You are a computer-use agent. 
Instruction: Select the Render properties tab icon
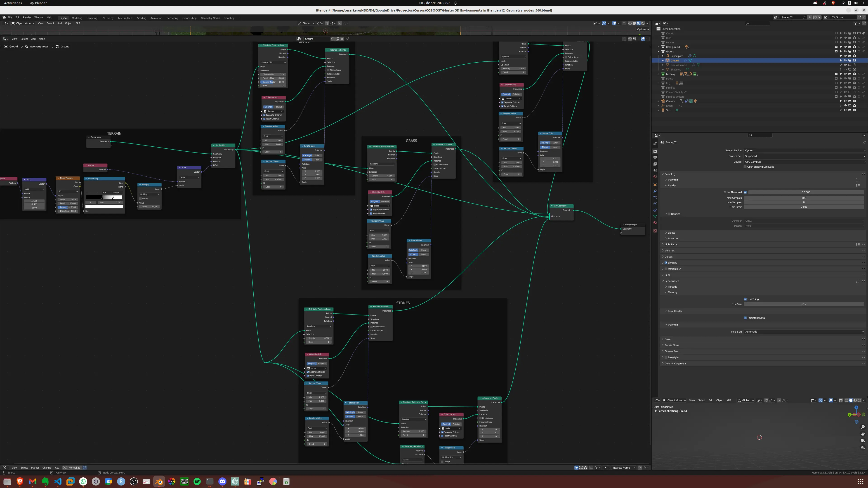655,151
